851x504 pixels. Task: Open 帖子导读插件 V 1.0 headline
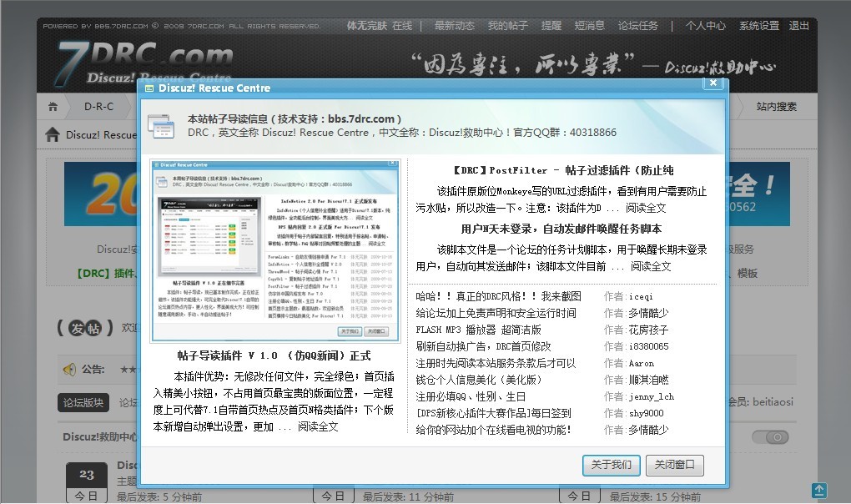pyautogui.click(x=274, y=356)
